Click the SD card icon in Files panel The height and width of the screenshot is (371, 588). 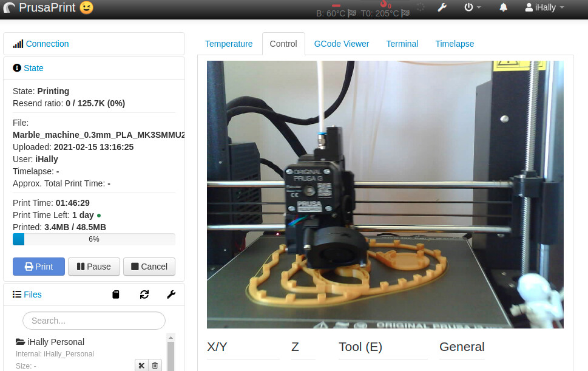click(115, 294)
